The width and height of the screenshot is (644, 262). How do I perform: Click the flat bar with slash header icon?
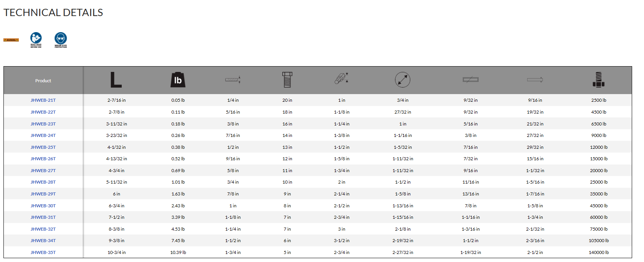(470, 80)
